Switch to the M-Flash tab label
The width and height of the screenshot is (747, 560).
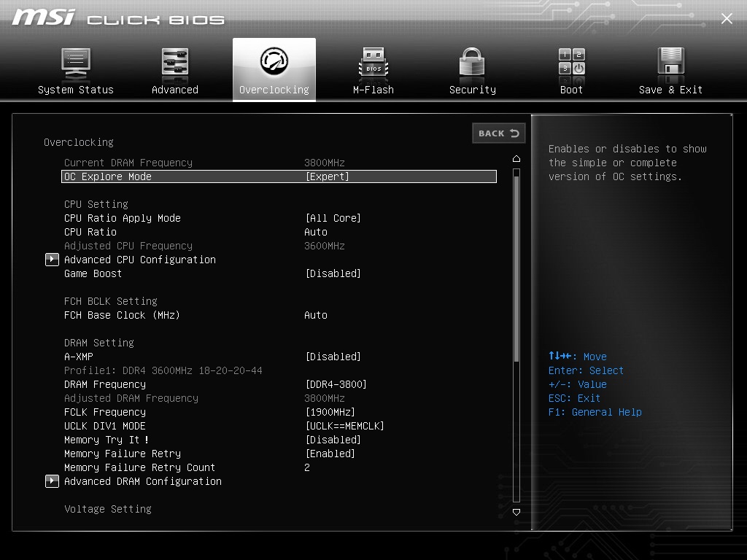(373, 90)
